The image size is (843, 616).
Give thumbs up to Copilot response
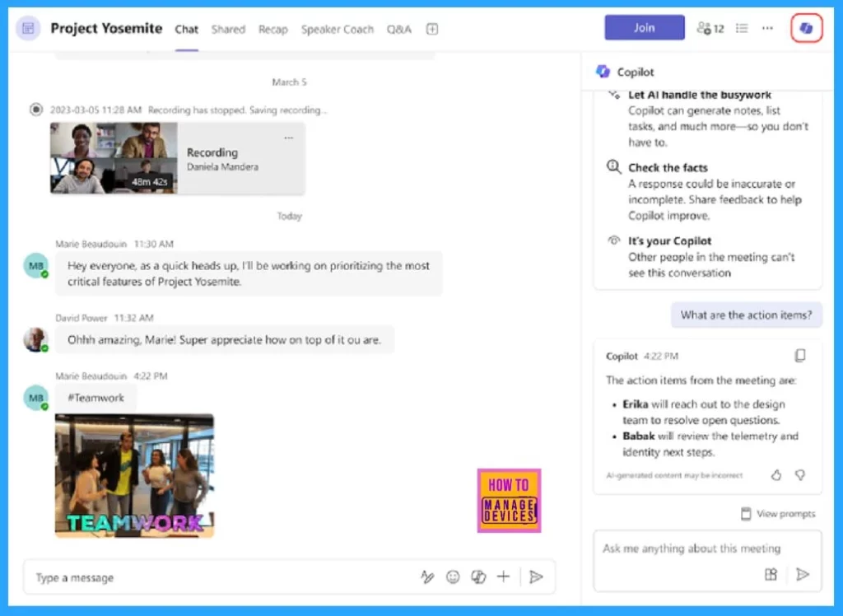(x=775, y=475)
